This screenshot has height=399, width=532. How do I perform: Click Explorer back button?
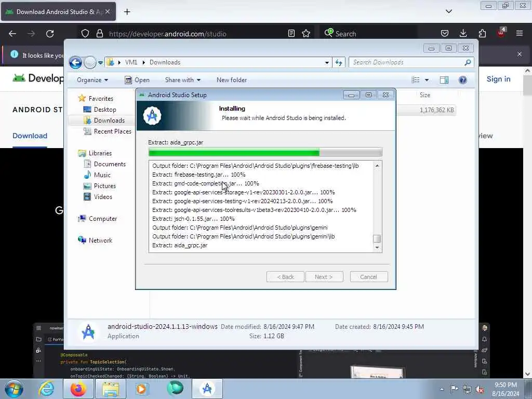(75, 62)
